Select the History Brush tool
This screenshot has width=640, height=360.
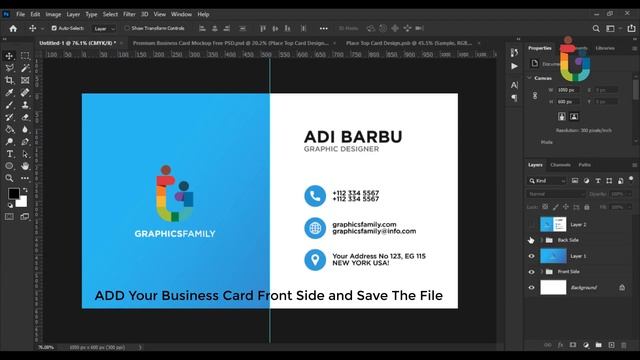(x=9, y=117)
